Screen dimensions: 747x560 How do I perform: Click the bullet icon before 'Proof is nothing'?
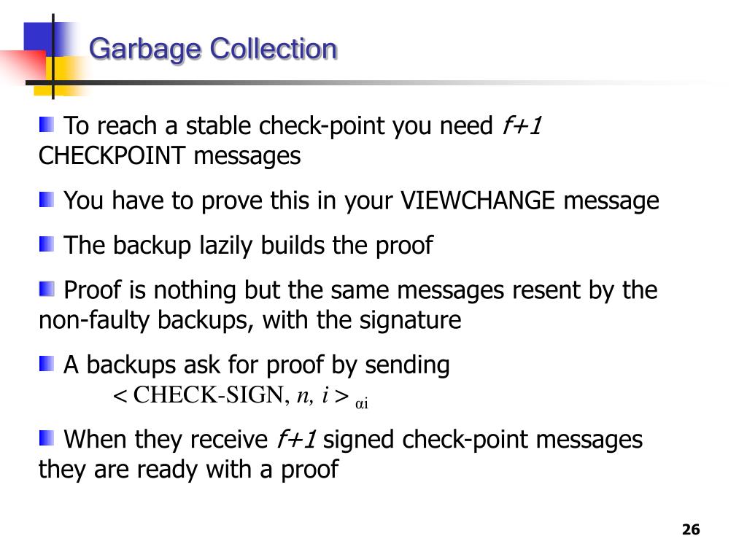tap(47, 289)
